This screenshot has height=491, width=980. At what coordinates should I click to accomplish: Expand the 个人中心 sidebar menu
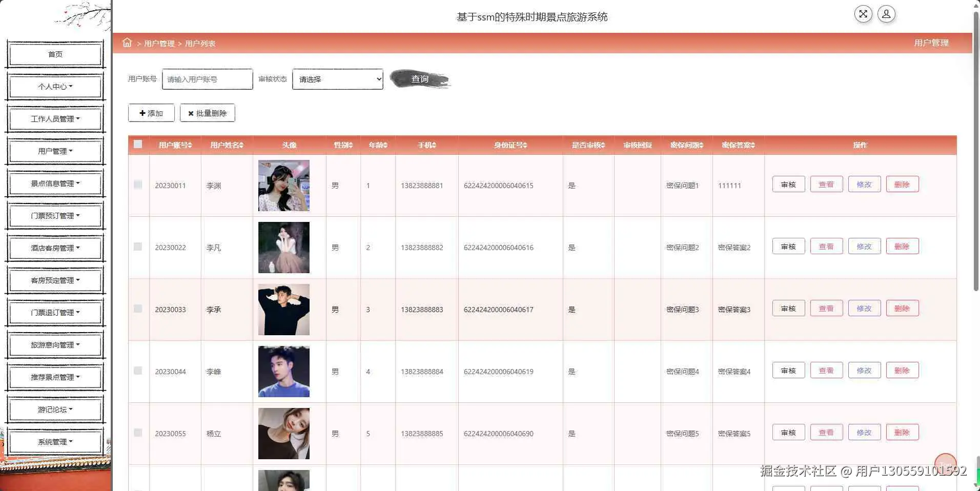[x=55, y=86]
